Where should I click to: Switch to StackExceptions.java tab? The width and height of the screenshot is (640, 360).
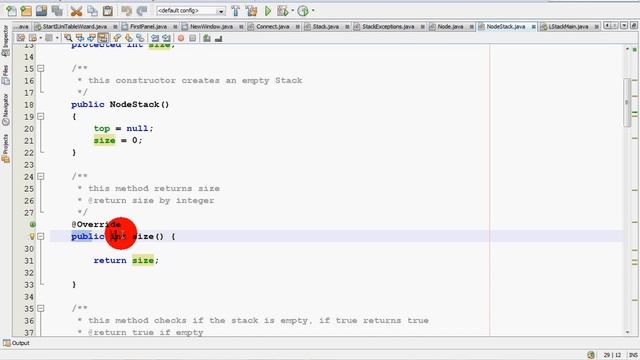(388, 27)
